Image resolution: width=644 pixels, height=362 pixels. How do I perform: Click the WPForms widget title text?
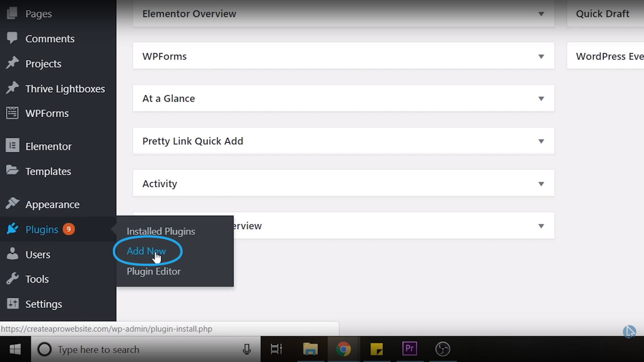(165, 56)
